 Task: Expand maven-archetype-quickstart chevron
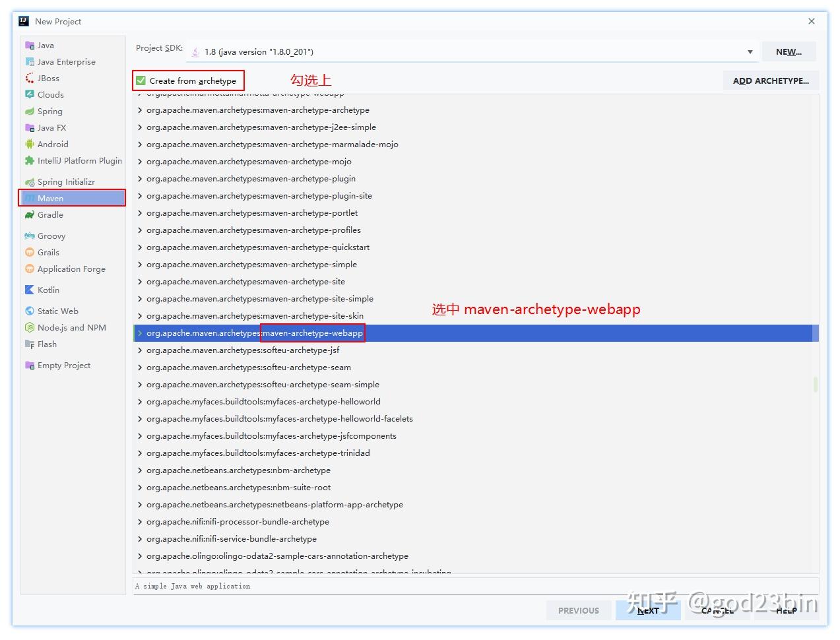coord(140,247)
